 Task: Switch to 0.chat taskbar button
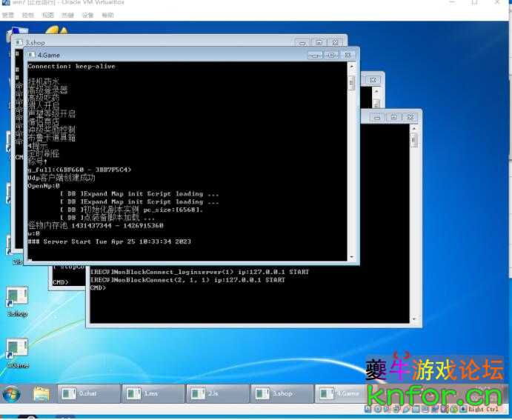pos(88,393)
